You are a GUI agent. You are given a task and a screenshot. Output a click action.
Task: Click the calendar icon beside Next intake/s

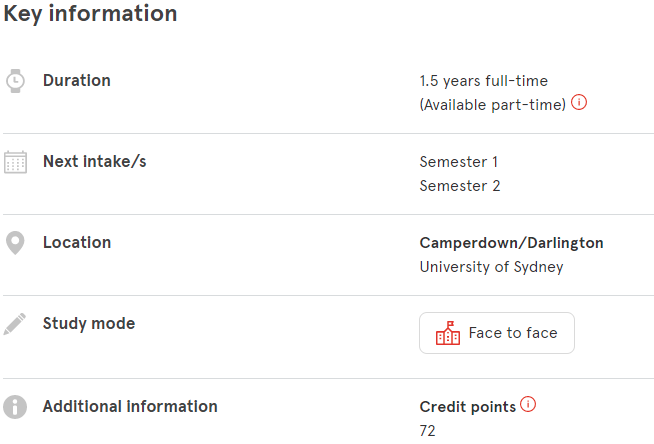click(15, 162)
